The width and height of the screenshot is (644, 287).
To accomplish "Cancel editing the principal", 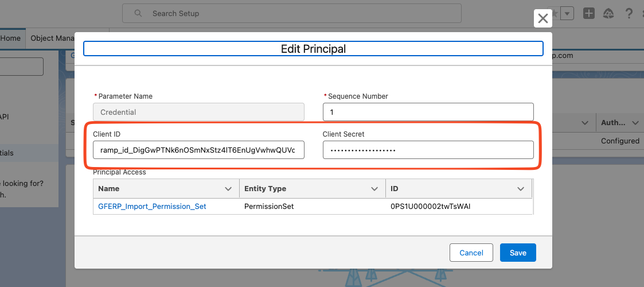I will click(x=471, y=253).
